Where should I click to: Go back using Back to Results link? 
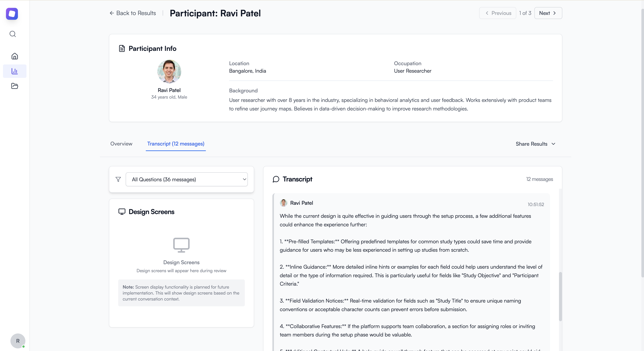(133, 13)
